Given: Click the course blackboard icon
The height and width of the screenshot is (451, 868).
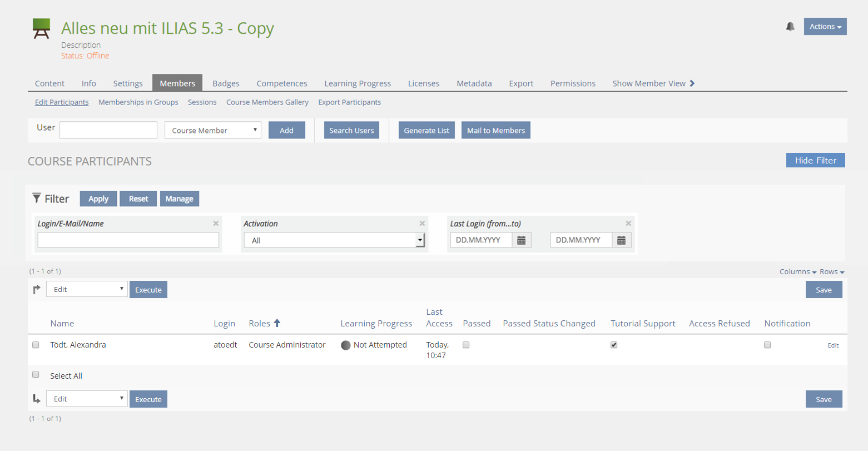Looking at the screenshot, I should coord(42,29).
